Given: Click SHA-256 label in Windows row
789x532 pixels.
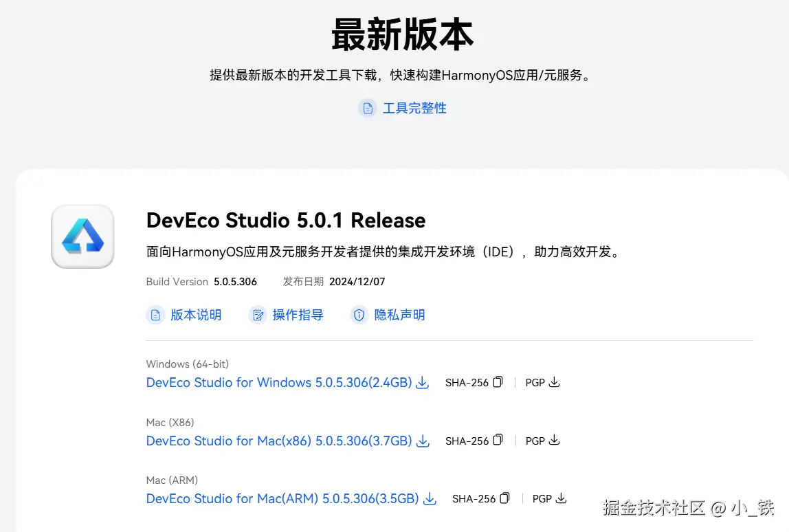Looking at the screenshot, I should tap(467, 383).
